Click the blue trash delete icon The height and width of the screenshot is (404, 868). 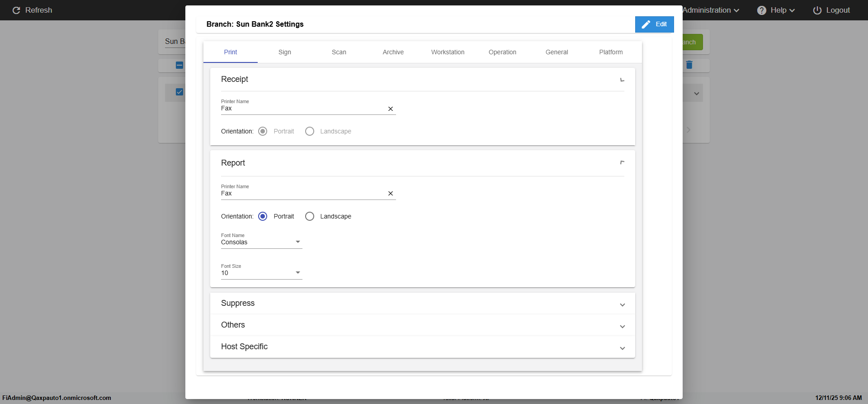pyautogui.click(x=689, y=65)
